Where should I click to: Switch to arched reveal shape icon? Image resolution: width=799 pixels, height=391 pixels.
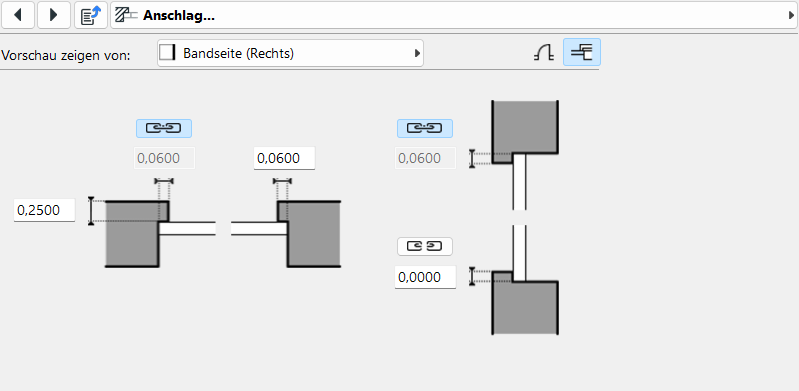click(x=544, y=53)
